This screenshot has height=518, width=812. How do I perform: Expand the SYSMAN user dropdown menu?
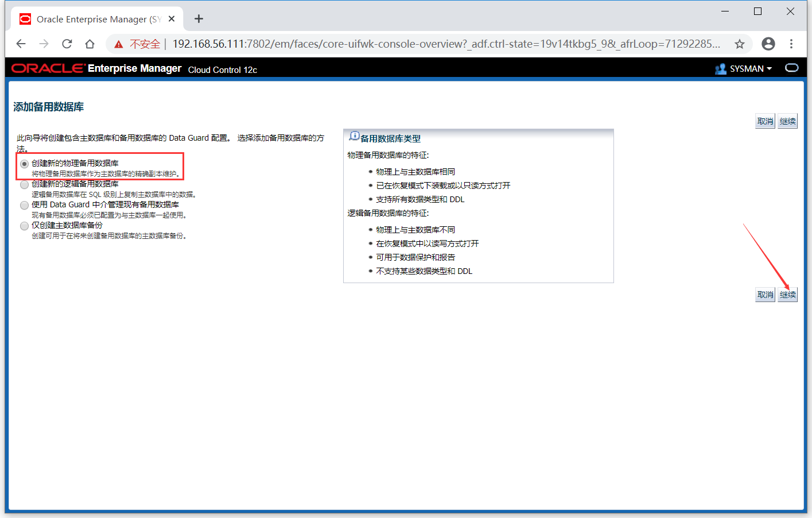751,69
